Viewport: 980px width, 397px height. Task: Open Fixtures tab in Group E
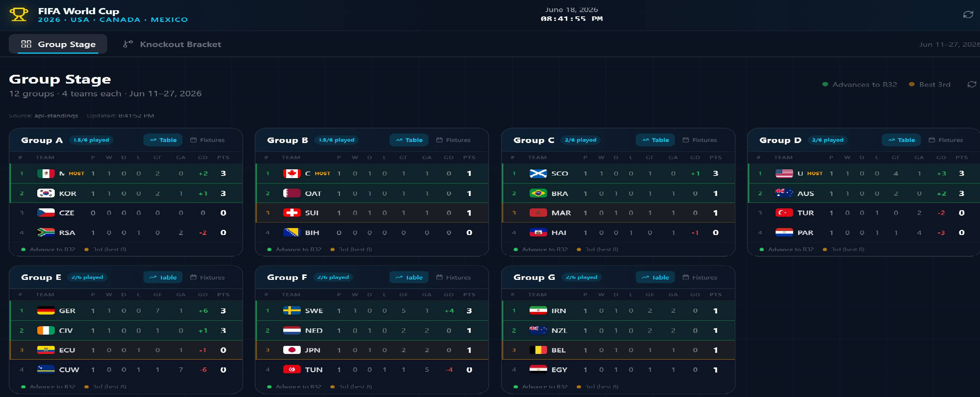click(207, 277)
